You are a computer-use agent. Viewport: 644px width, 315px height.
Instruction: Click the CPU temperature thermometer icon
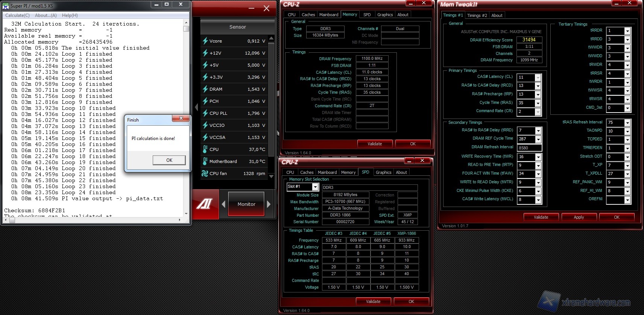pyautogui.click(x=205, y=149)
